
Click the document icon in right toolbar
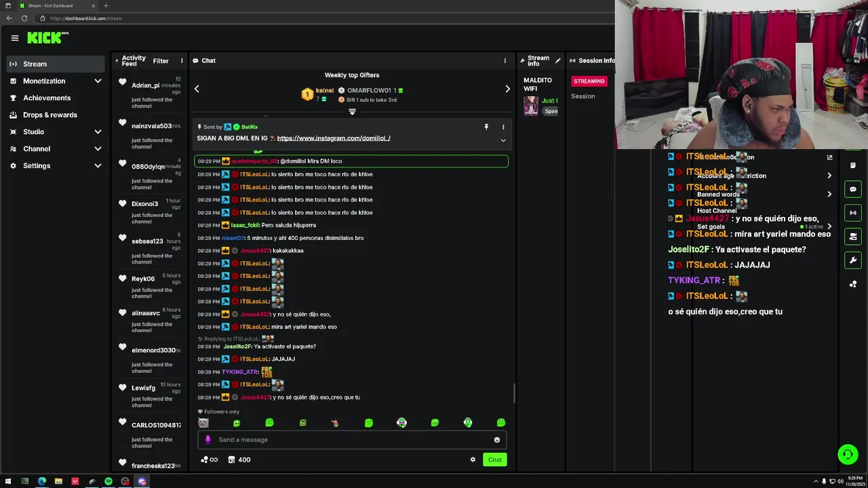coord(853,165)
